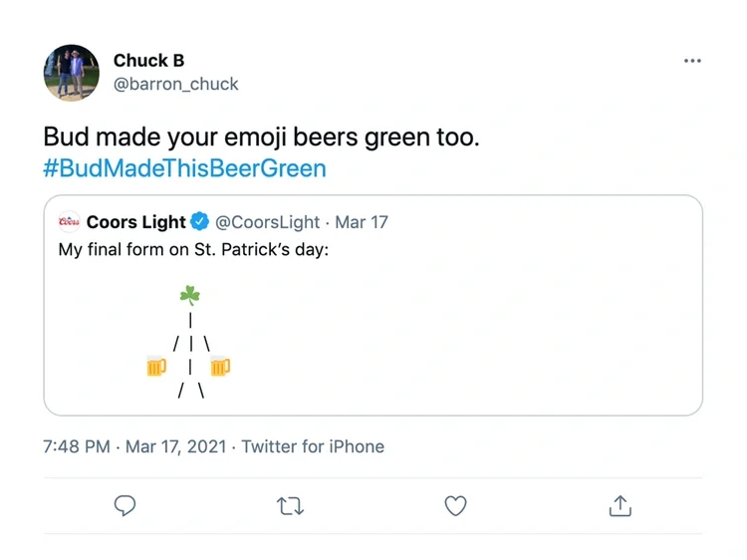747x560 pixels.
Task: Open the 7:48 PM · Mar 17, 2021 timestamp
Action: tap(134, 446)
